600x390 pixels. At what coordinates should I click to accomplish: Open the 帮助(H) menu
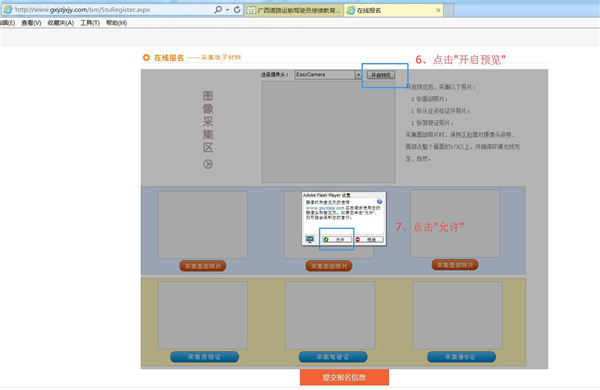click(x=116, y=23)
